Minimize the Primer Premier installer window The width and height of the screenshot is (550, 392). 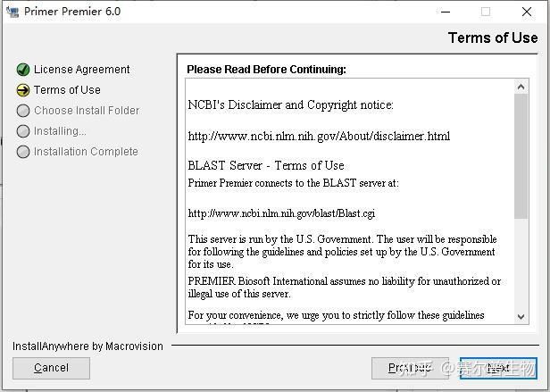click(x=444, y=12)
